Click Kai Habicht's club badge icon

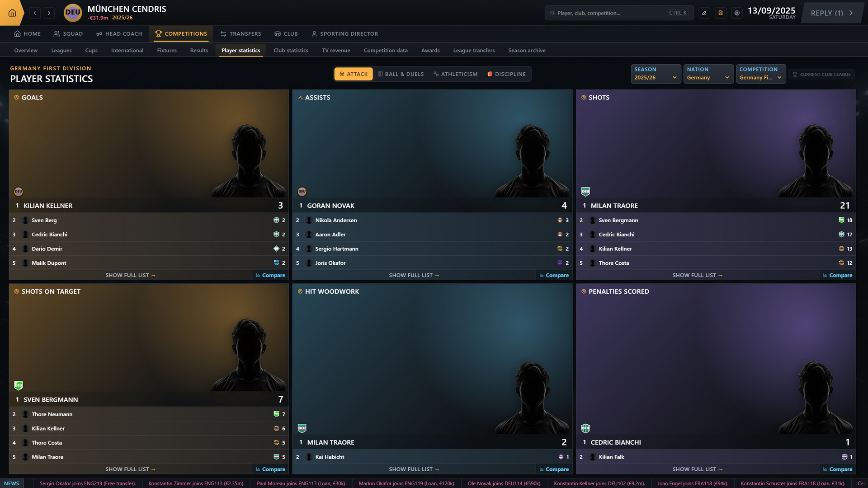tap(561, 457)
